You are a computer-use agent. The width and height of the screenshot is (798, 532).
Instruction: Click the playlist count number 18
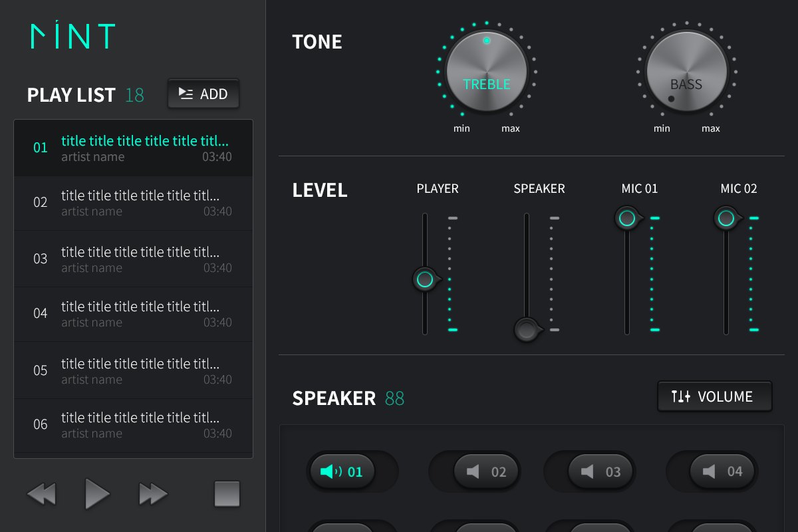(x=134, y=95)
